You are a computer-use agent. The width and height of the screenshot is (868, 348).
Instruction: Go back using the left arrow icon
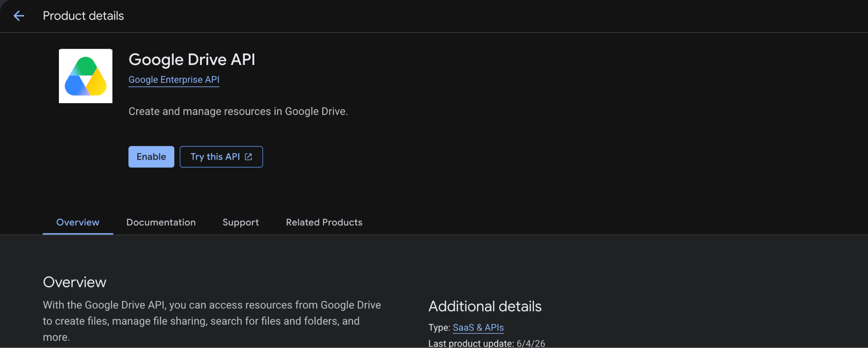(19, 16)
